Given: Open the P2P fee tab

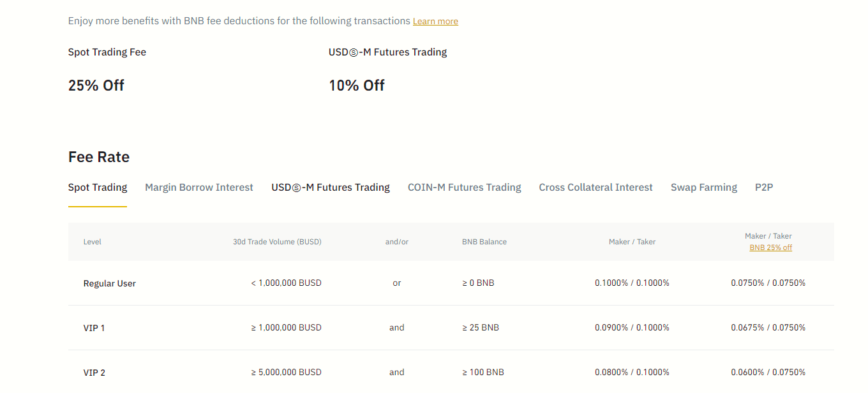Looking at the screenshot, I should click(x=763, y=187).
